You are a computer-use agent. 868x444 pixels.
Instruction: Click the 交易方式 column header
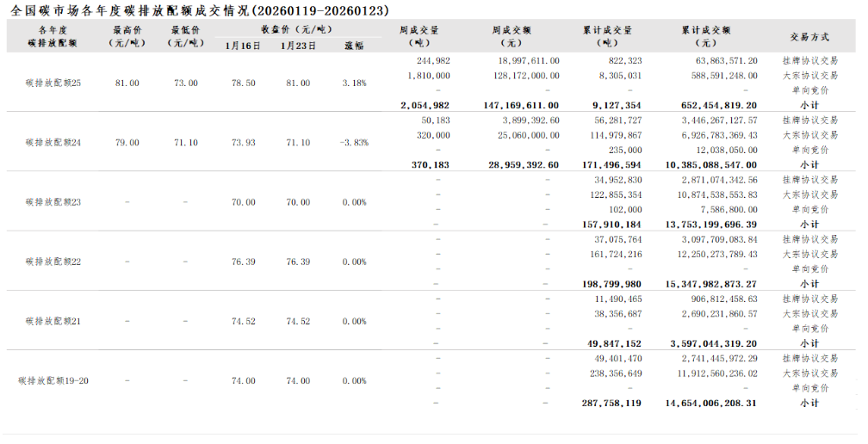tap(809, 37)
